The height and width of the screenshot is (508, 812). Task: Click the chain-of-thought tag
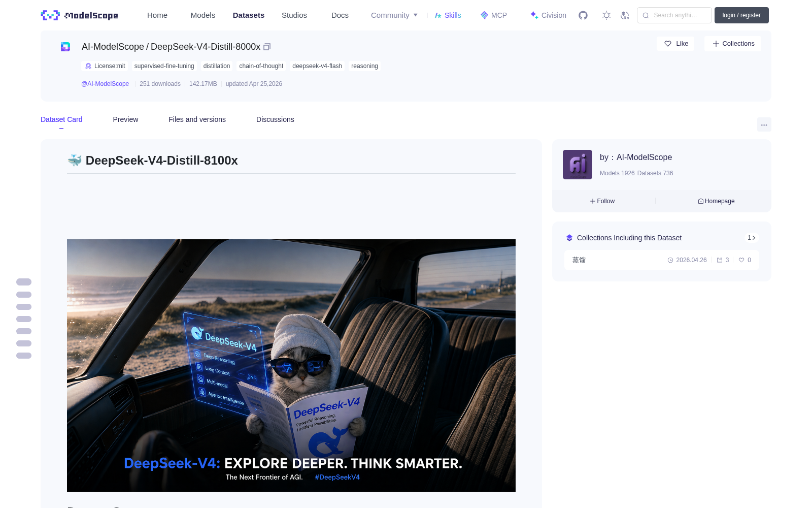(261, 66)
